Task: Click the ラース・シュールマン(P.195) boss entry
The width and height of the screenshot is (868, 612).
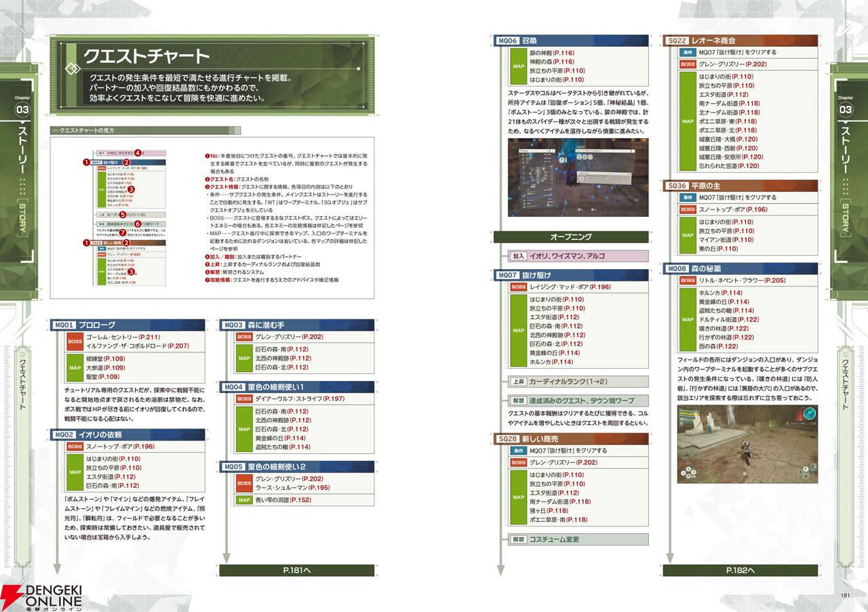Action: [292, 488]
